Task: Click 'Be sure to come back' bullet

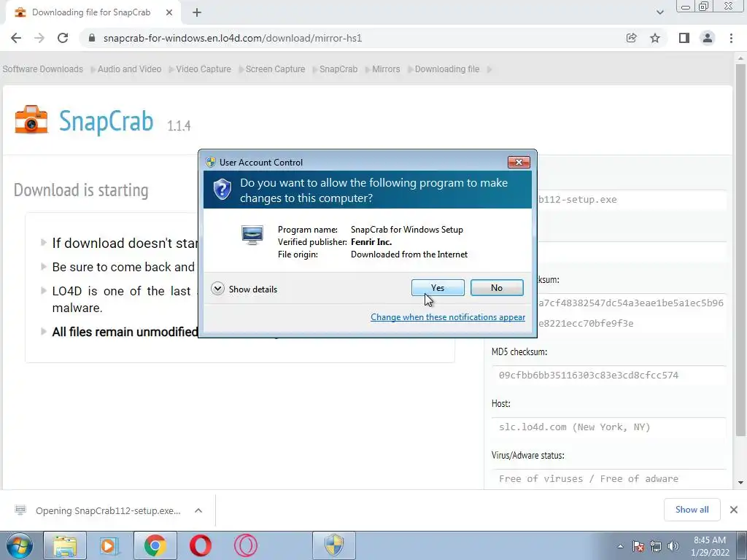Action: pos(123,267)
